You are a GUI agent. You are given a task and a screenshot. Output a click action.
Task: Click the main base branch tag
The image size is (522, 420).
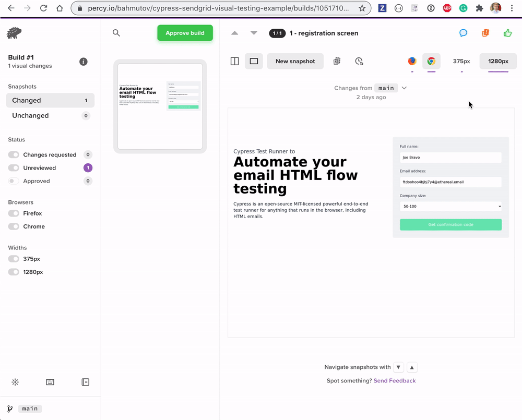[x=386, y=88]
